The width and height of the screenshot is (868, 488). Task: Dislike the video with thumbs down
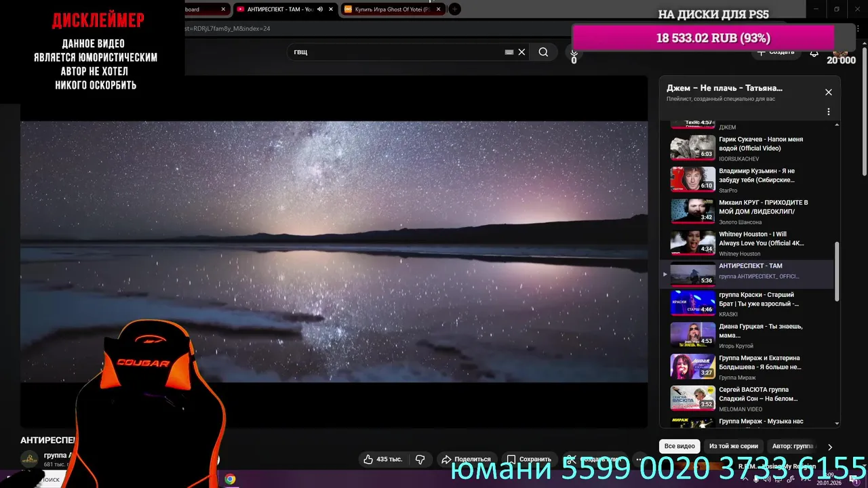point(420,459)
